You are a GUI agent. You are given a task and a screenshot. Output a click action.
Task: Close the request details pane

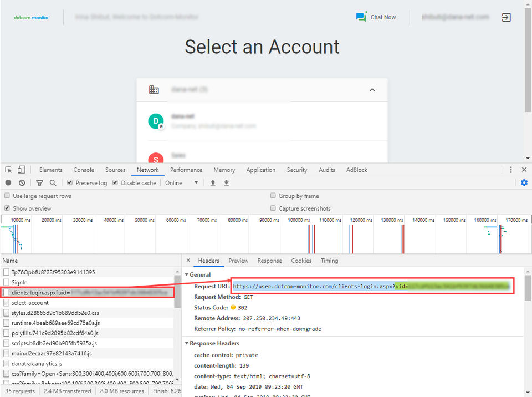pos(188,261)
